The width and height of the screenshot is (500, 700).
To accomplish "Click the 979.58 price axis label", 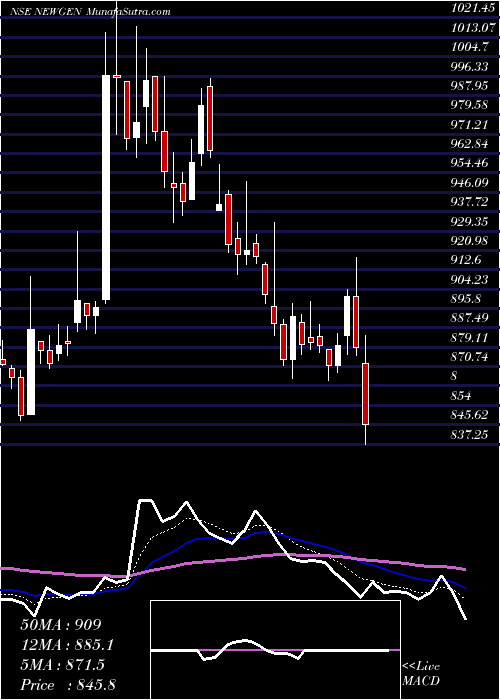I will point(470,104).
